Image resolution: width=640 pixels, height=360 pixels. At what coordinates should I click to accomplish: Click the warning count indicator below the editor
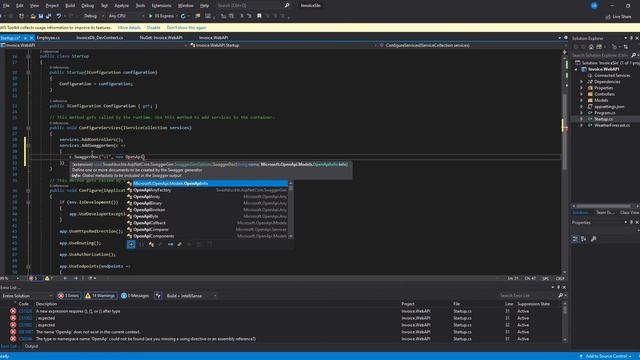coord(49,278)
